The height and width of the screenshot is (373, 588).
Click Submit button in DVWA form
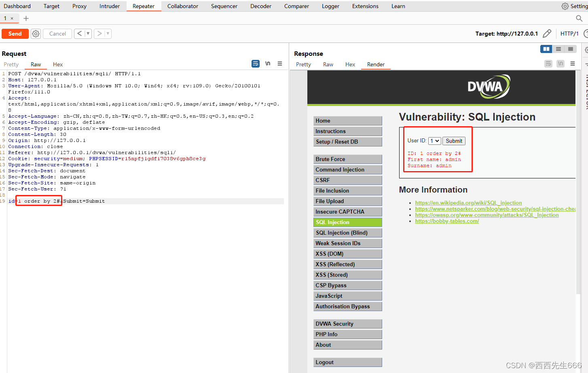pyautogui.click(x=454, y=141)
